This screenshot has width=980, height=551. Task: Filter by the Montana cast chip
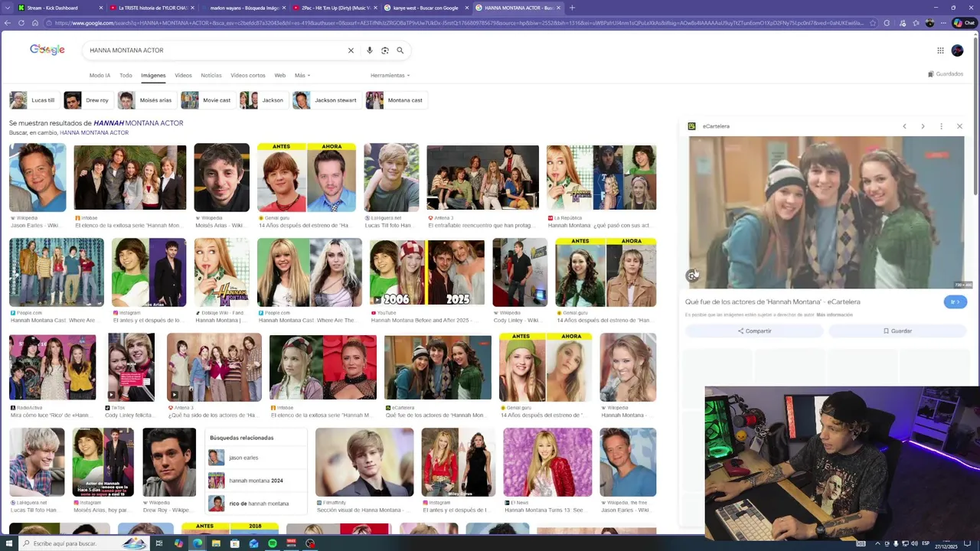pos(396,100)
